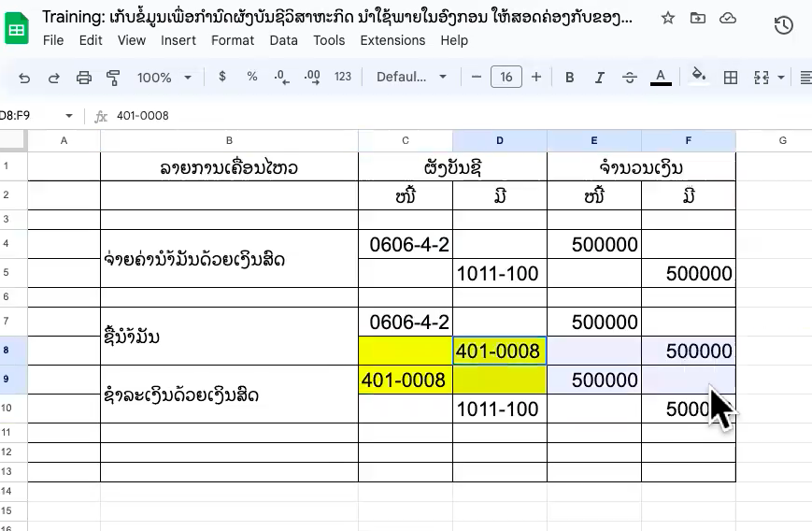Open version history clock icon
Viewport: 812px width, 531px height.
(784, 25)
